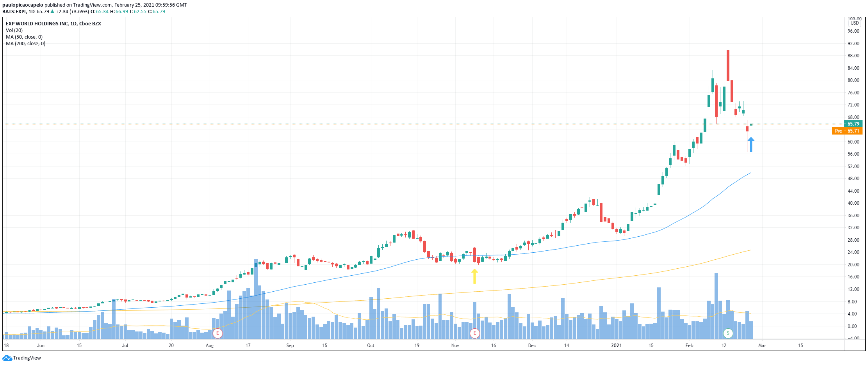Click the 72.00 price axis label
Screen dimensions: 868x365
coord(853,105)
